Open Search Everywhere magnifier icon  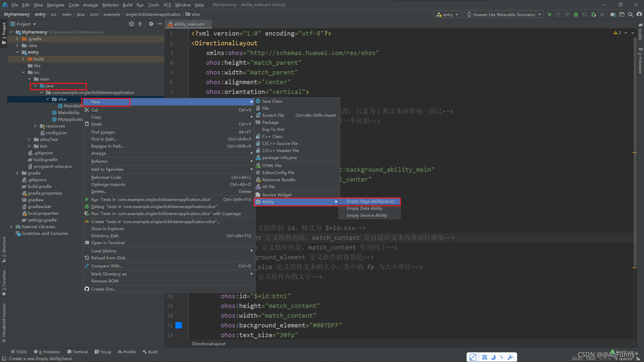coord(631,14)
